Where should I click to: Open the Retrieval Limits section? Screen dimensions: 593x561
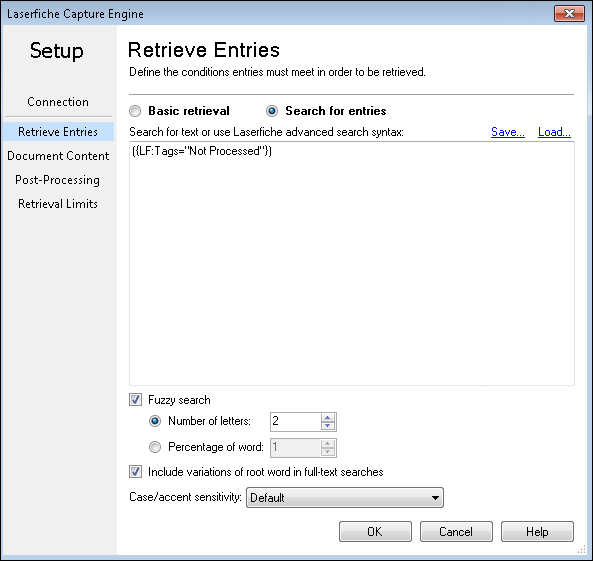click(58, 204)
